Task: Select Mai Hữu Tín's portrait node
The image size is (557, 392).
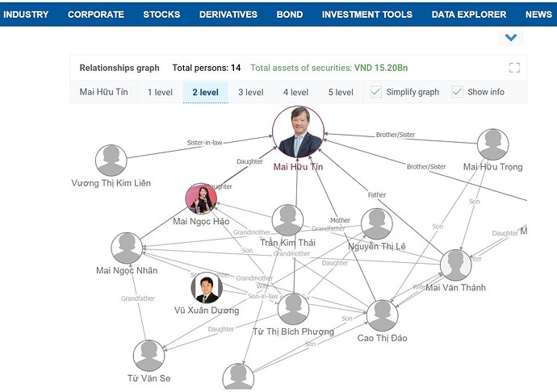Action: point(298,131)
